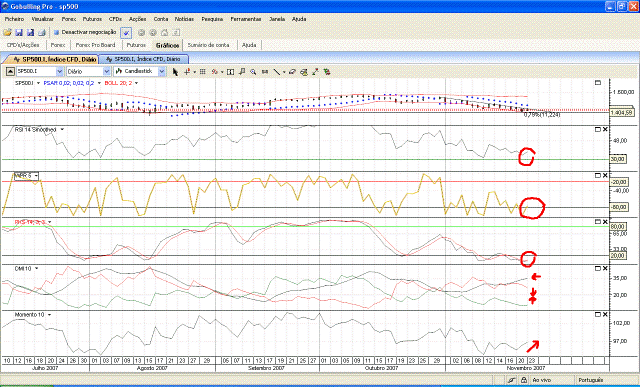Toggle the blue checkmark button in toolbar
The image size is (640, 387).
pos(126,33)
